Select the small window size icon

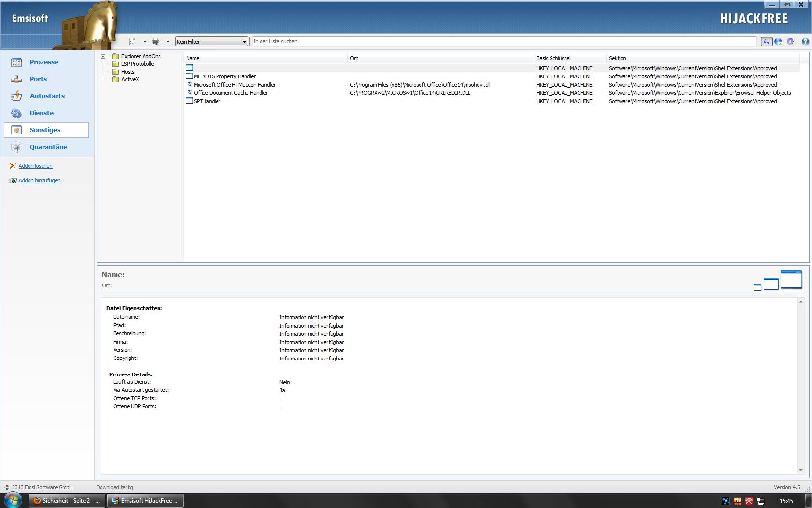point(757,288)
